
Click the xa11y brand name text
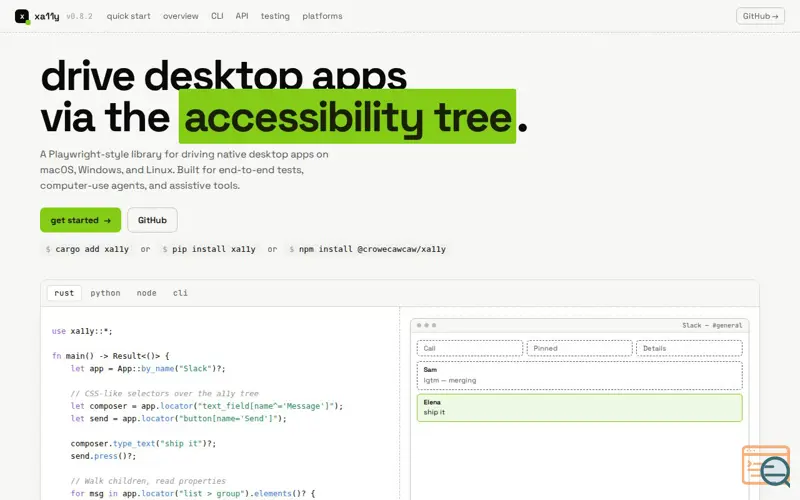(x=47, y=16)
